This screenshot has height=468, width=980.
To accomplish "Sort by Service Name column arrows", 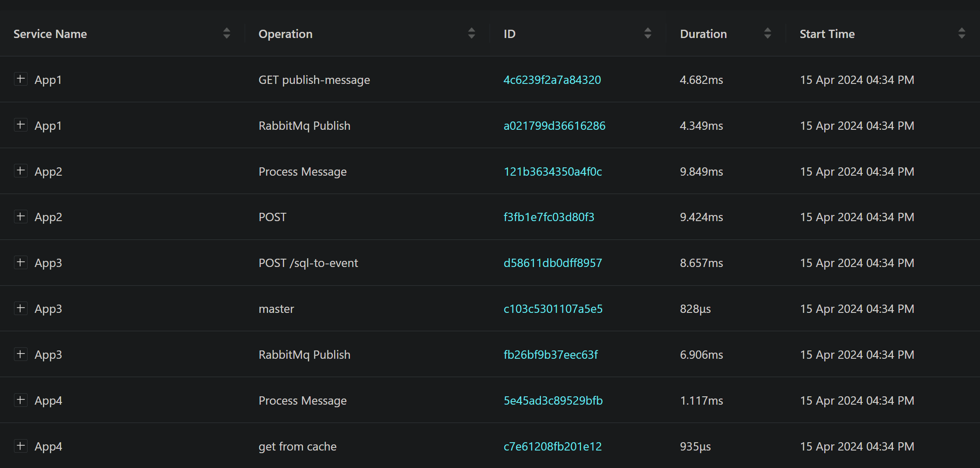I will pyautogui.click(x=227, y=33).
